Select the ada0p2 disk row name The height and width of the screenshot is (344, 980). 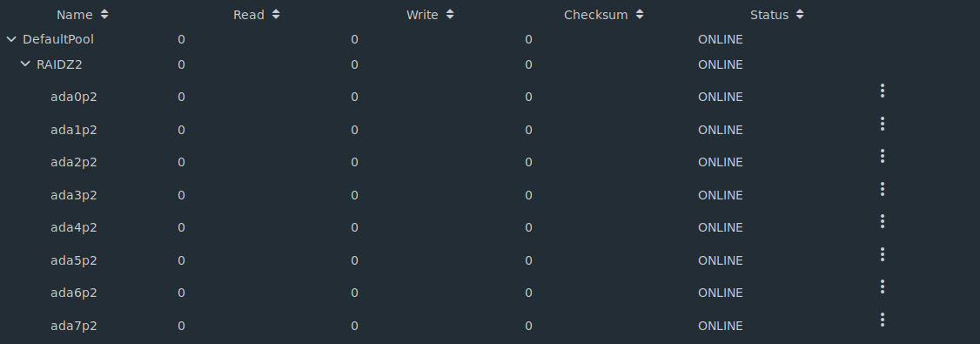point(74,97)
